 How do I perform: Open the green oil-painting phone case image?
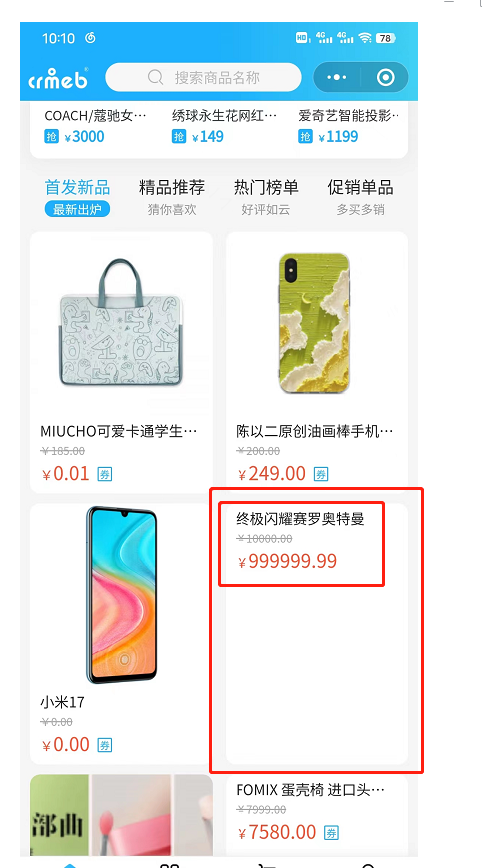316,324
